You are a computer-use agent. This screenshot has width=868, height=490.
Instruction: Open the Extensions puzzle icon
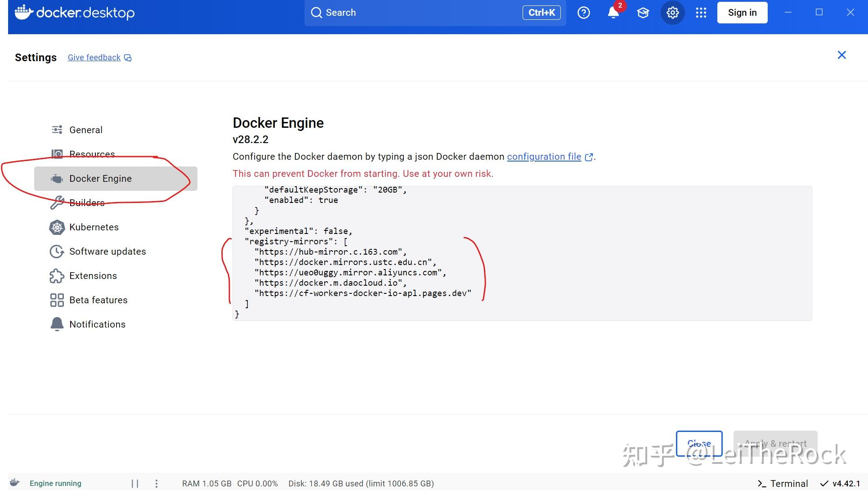point(57,276)
